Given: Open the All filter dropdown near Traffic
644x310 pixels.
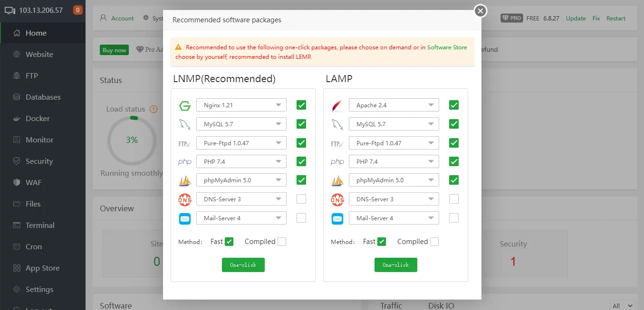Looking at the screenshot, I should click(622, 306).
